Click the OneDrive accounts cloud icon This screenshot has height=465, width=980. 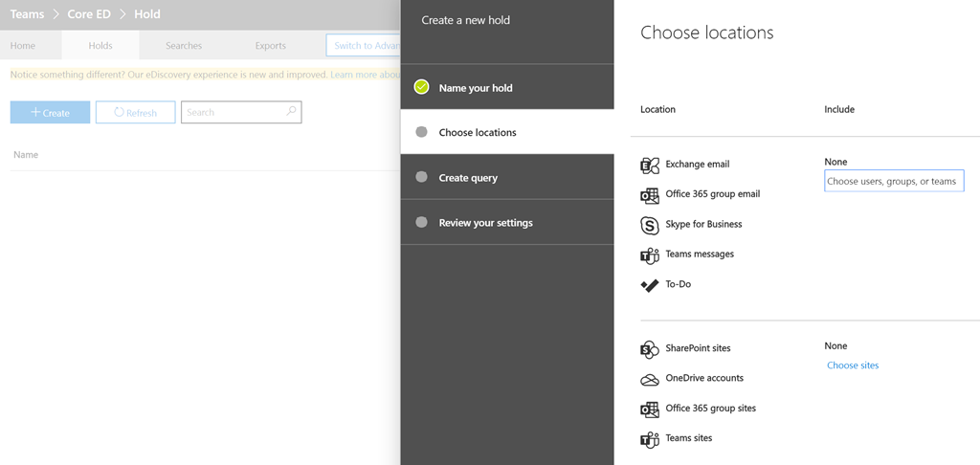(x=650, y=379)
